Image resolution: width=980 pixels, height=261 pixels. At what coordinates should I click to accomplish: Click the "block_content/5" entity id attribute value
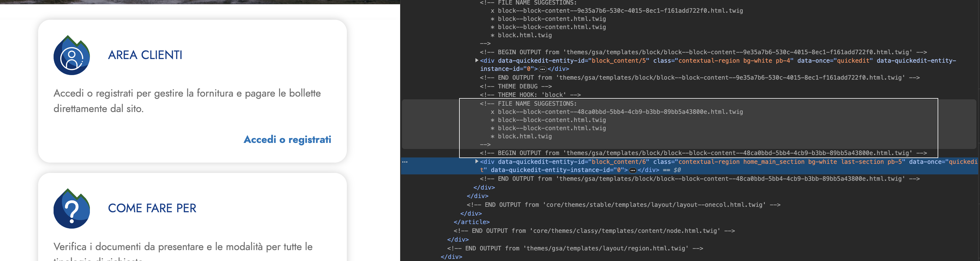pos(619,61)
